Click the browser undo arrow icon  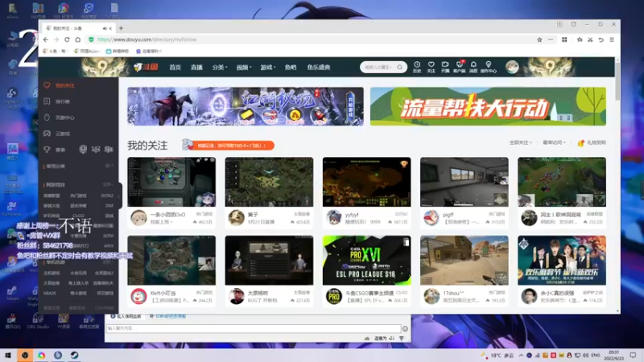pyautogui.click(x=601, y=39)
